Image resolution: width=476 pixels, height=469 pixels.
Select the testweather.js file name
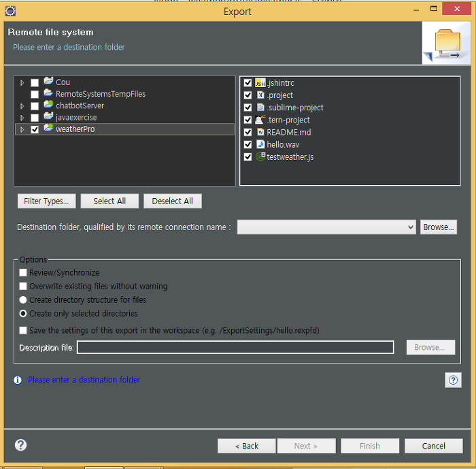290,157
